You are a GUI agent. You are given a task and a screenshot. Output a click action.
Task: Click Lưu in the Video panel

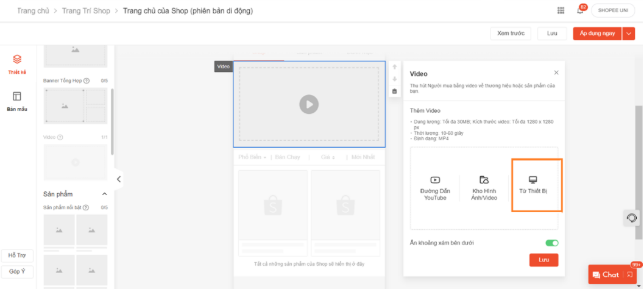pyautogui.click(x=543, y=260)
